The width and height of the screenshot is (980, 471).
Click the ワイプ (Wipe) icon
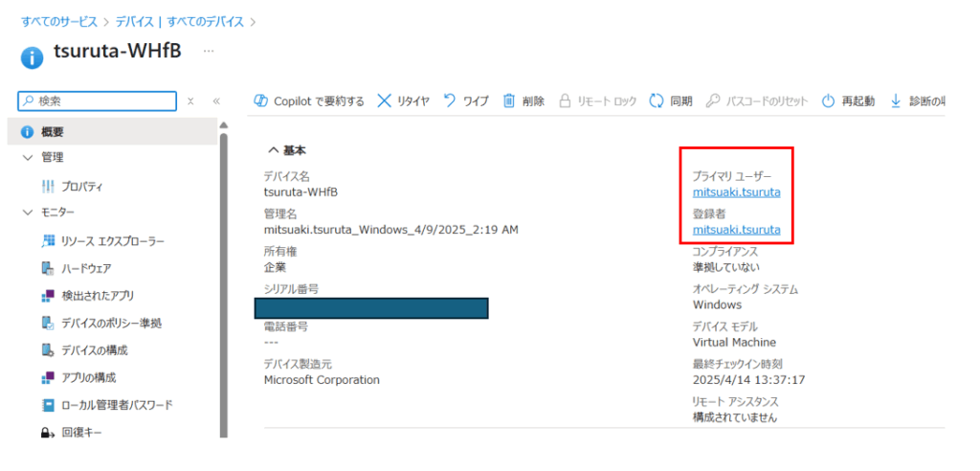(450, 101)
